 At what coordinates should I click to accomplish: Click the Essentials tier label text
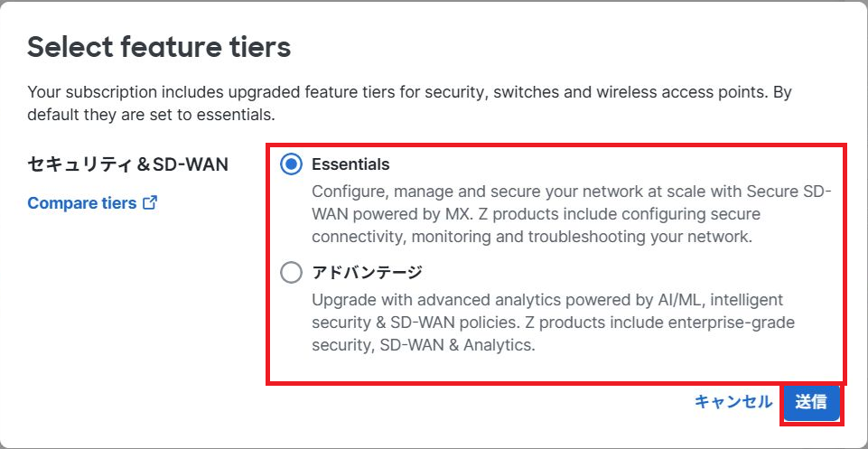coord(350,164)
